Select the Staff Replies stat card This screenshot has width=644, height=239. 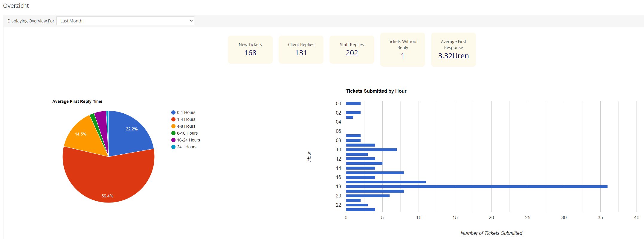pos(352,50)
